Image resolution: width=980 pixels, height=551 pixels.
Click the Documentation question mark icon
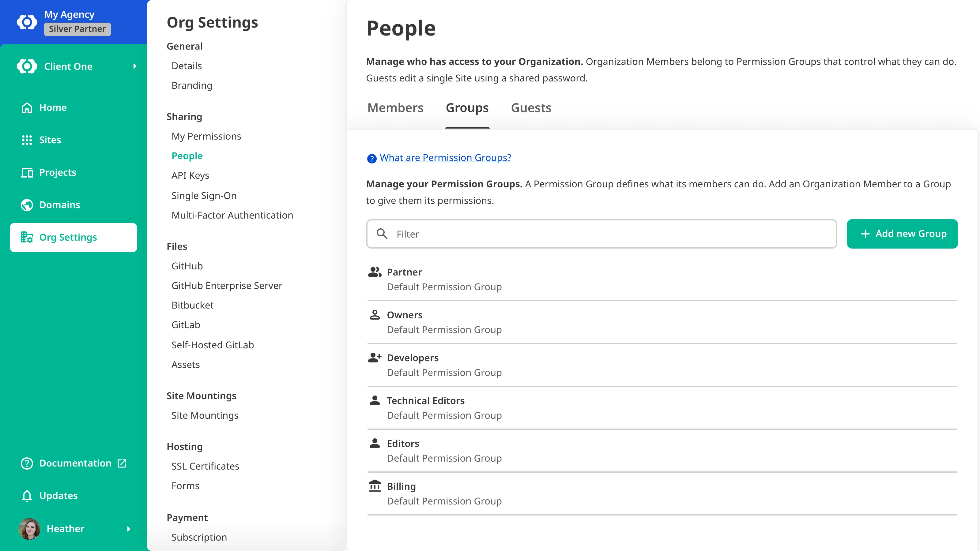pos(27,463)
